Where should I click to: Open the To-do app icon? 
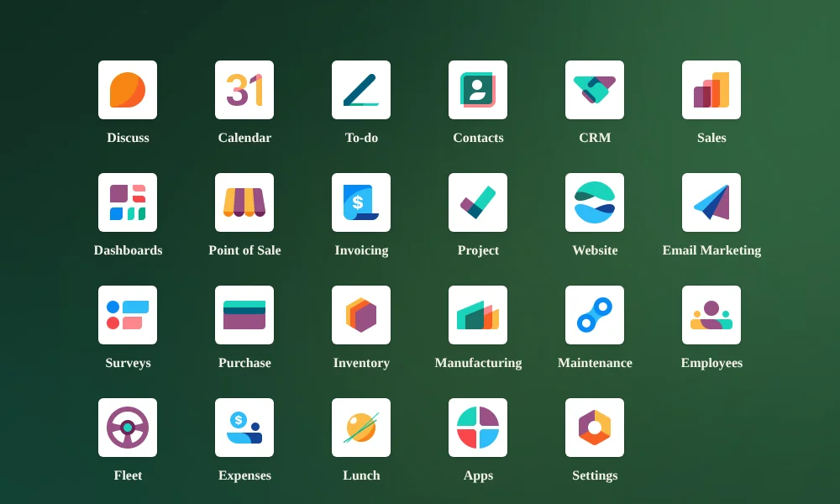[x=361, y=90]
